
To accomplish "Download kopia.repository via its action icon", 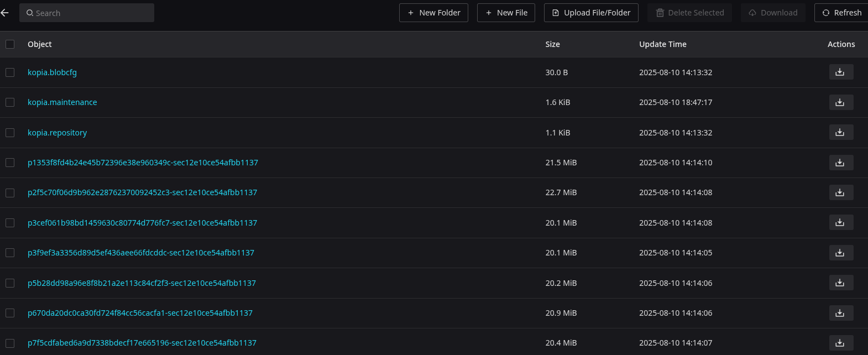I will pos(841,132).
